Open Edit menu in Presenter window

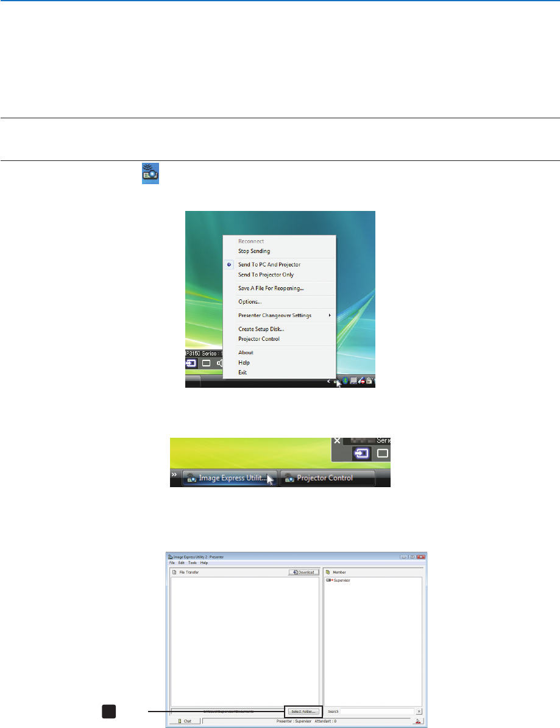[x=182, y=563]
